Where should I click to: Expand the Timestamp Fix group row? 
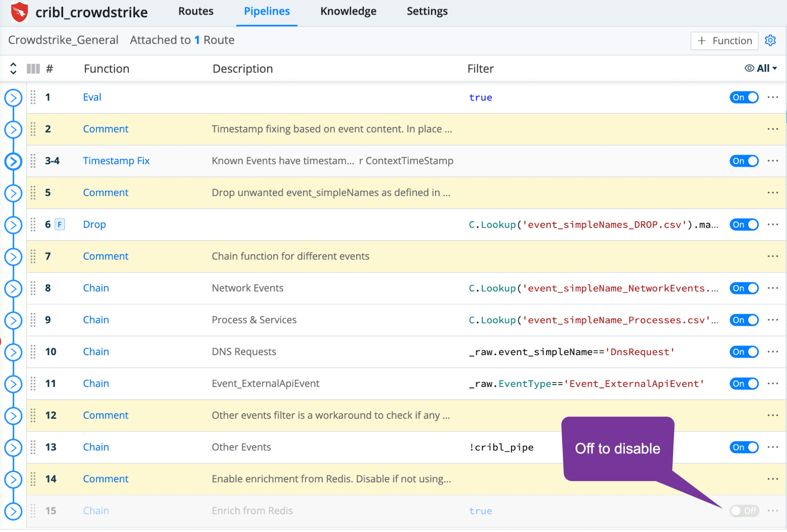click(13, 161)
